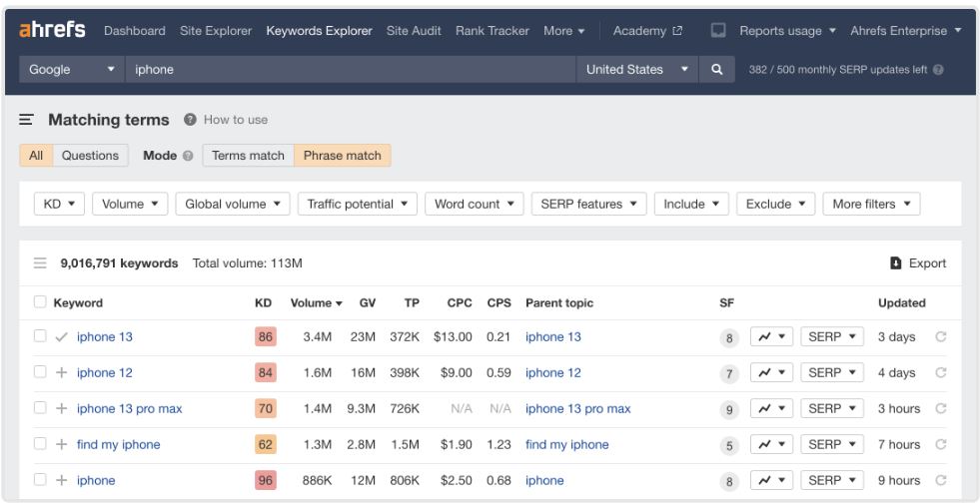
Task: Go to Site Explorer in top navigation
Action: tap(217, 31)
